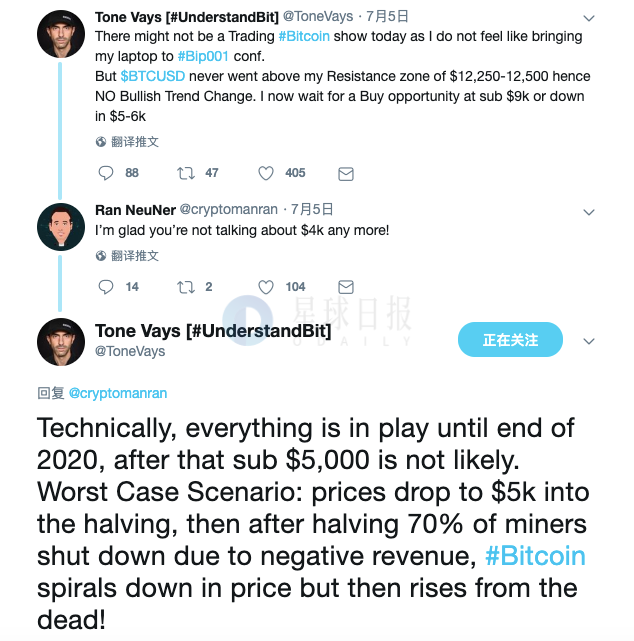Translate Tone Vays' first tweet
634x641 pixels.
[127, 142]
